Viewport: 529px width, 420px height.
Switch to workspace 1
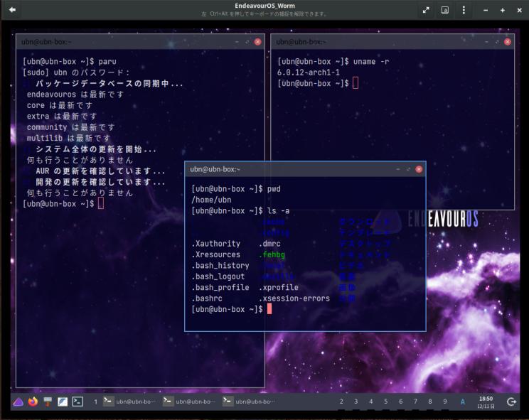[x=95, y=402]
